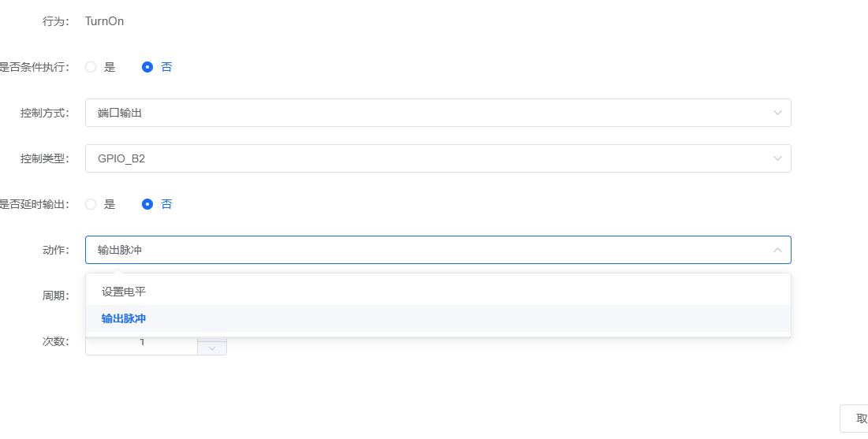Select 否 for 是否条件执行

click(x=147, y=67)
